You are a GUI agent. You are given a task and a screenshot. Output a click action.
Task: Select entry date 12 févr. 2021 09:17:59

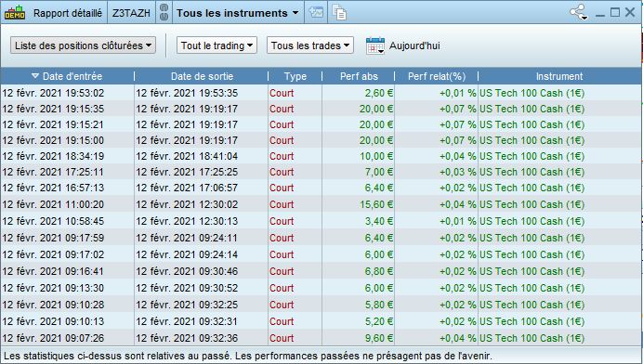(53, 238)
